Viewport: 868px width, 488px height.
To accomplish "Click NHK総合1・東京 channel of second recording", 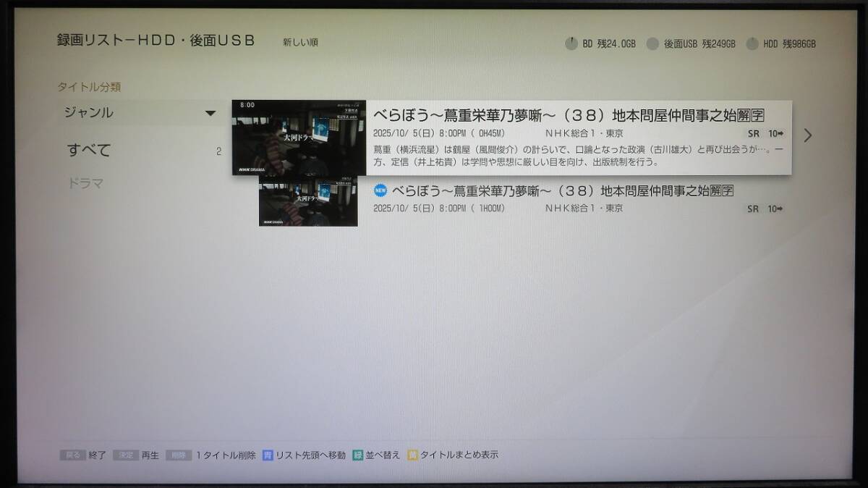I will click(584, 209).
